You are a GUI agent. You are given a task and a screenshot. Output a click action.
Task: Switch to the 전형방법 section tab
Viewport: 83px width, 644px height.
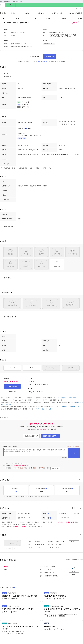64,19
